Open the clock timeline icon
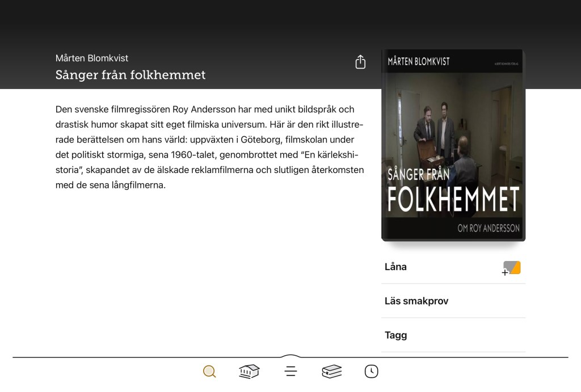This screenshot has height=392, width=581. click(x=372, y=372)
